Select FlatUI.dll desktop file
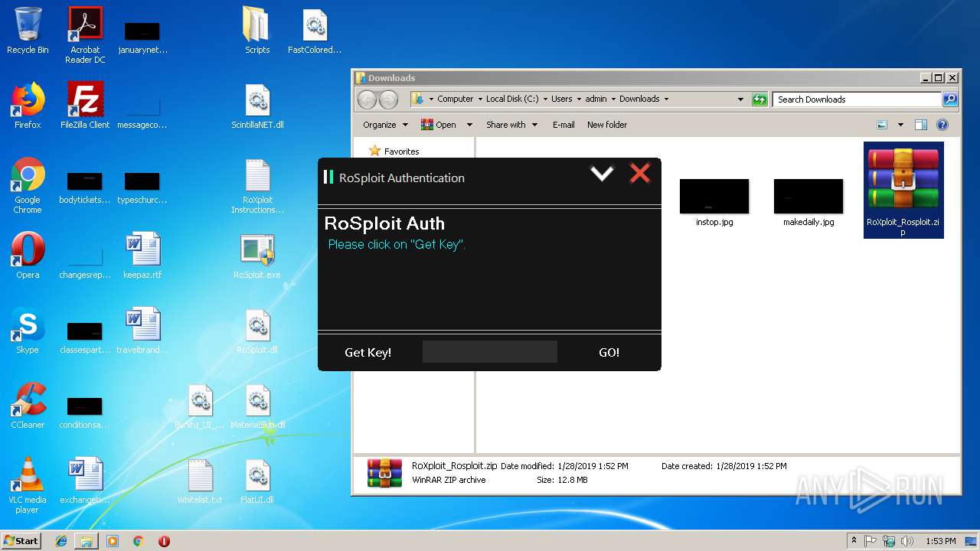Viewport: 980px width, 551px height. click(257, 481)
